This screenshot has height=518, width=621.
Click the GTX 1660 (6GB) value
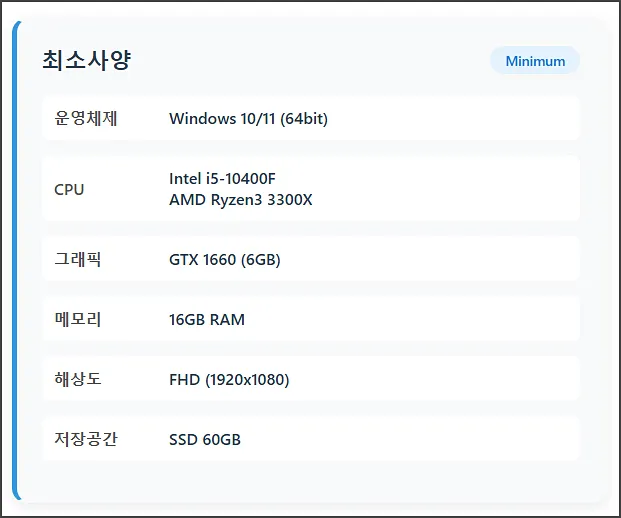[224, 260]
